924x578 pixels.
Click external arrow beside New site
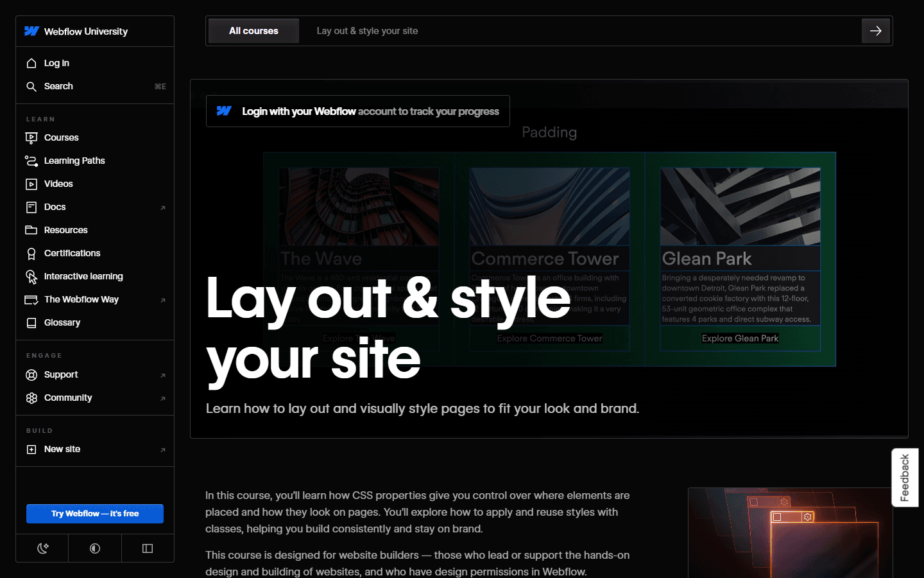(163, 450)
